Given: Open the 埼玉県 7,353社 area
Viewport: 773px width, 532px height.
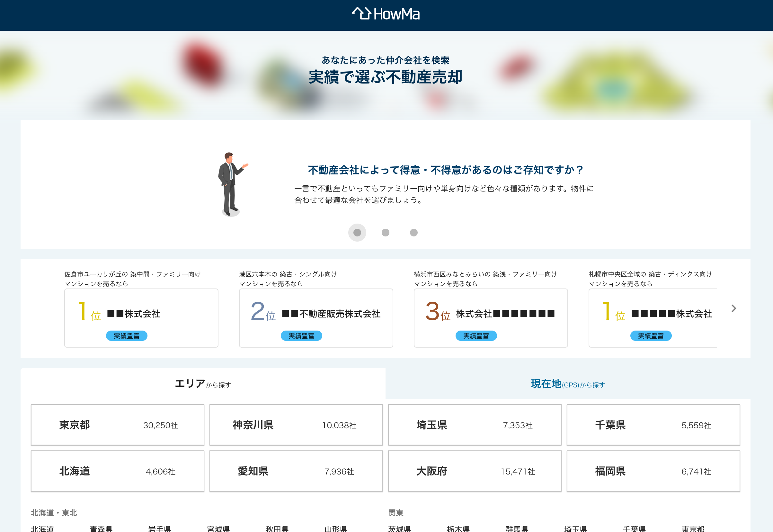Looking at the screenshot, I should pyautogui.click(x=474, y=425).
